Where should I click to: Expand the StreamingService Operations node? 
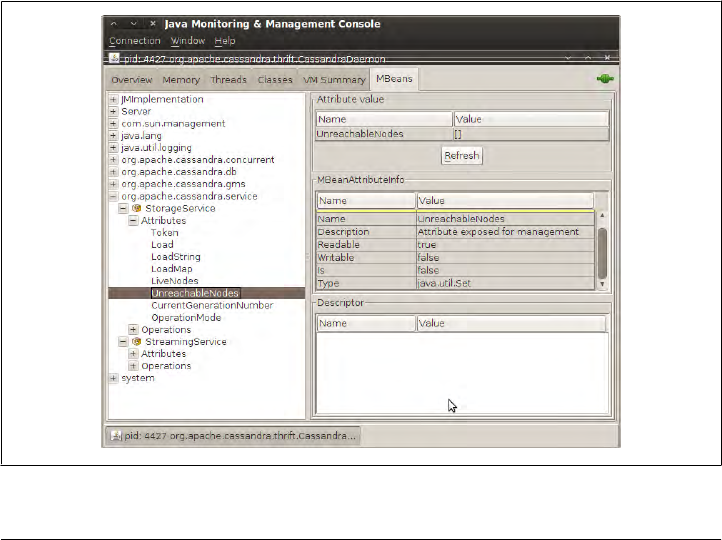(x=133, y=366)
